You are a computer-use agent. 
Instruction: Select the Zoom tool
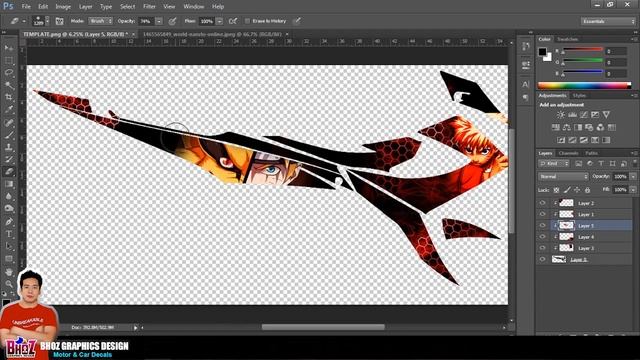[9, 284]
